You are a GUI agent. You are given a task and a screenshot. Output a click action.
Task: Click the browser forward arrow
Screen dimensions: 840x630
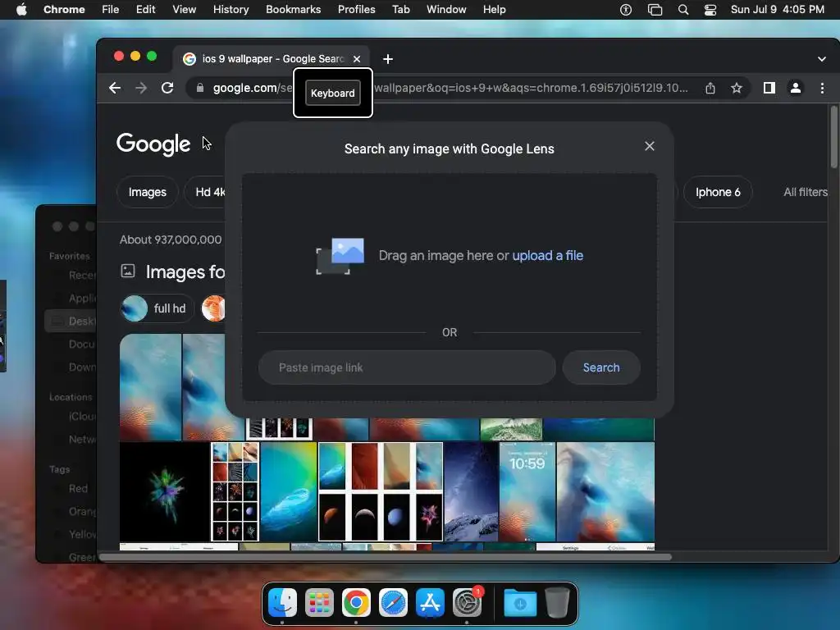pos(141,88)
